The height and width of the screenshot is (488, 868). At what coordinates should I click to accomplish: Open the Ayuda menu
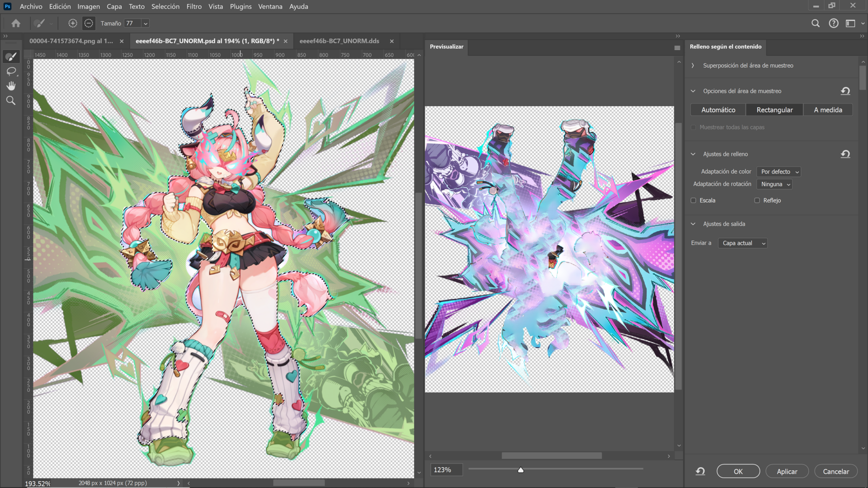[298, 6]
